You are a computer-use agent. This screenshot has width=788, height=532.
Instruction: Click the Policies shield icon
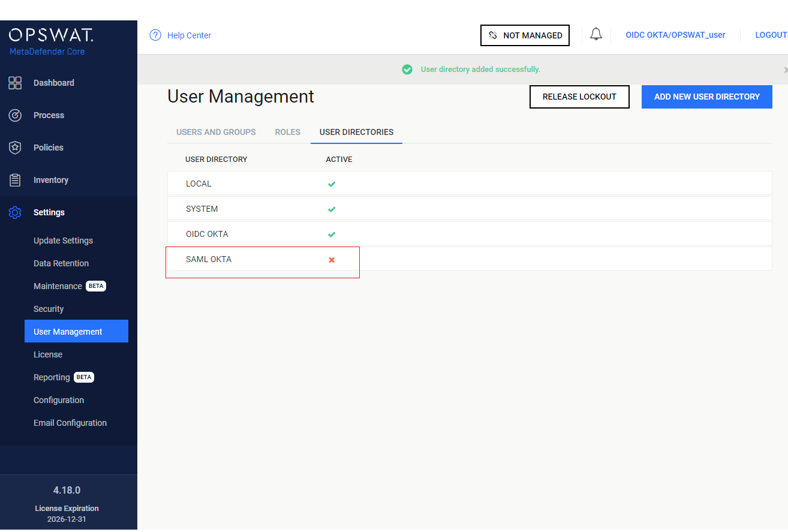(15, 148)
